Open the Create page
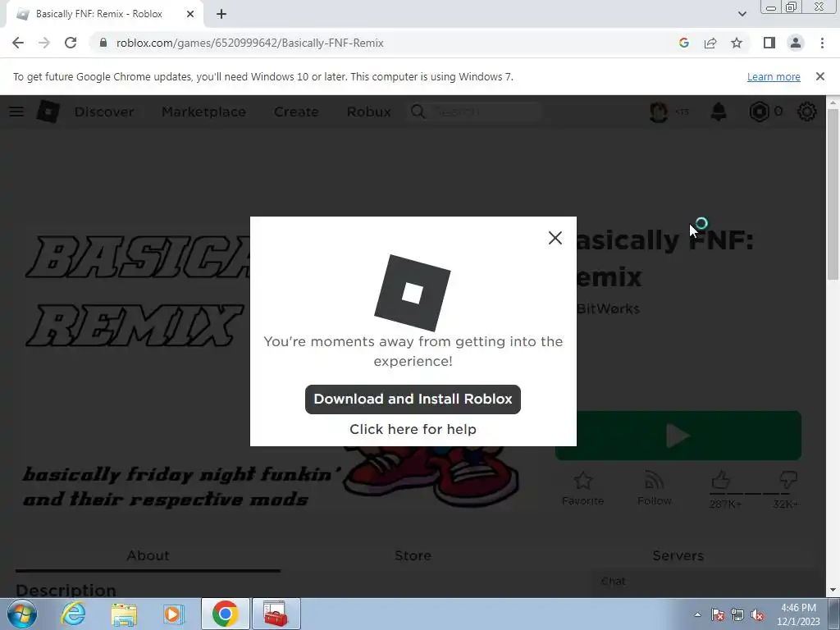 coord(295,112)
